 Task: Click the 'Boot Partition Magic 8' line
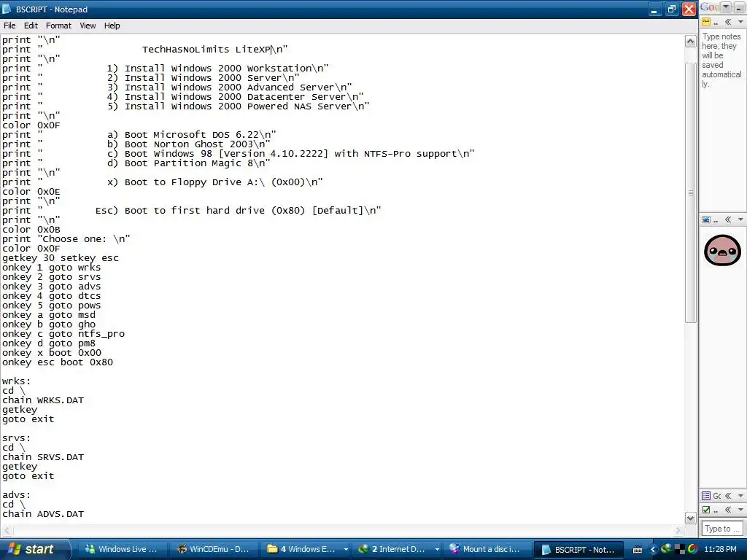click(136, 163)
